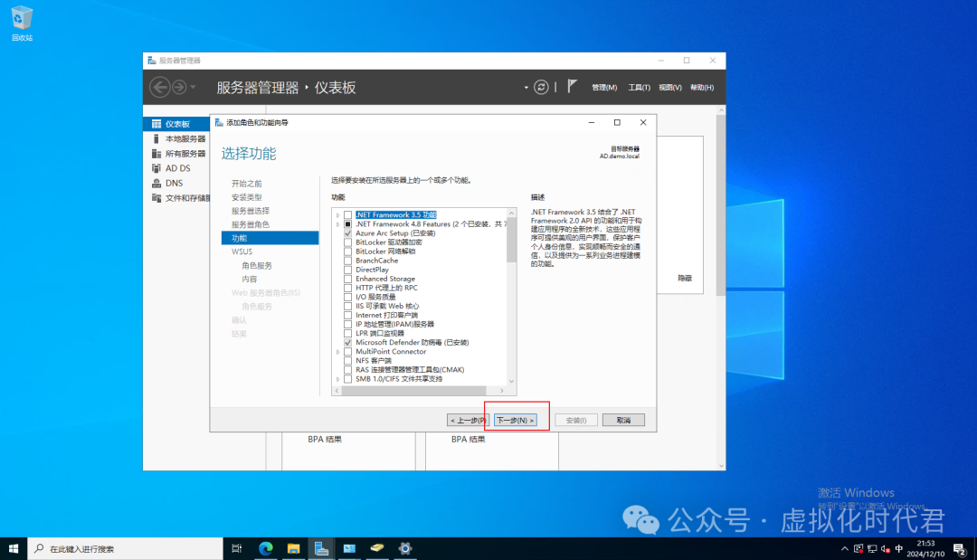977x560 pixels.
Task: Open the control panel style taskbar icon
Action: (349, 549)
